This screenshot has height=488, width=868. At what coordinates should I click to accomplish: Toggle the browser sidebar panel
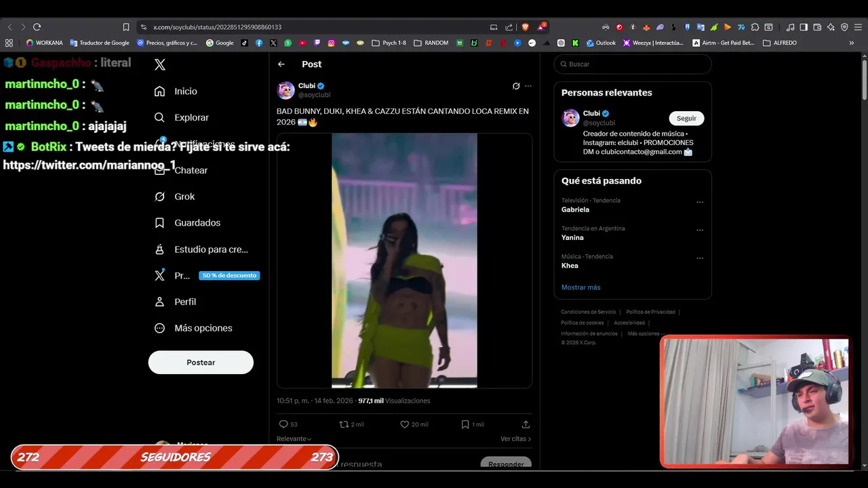point(804,27)
